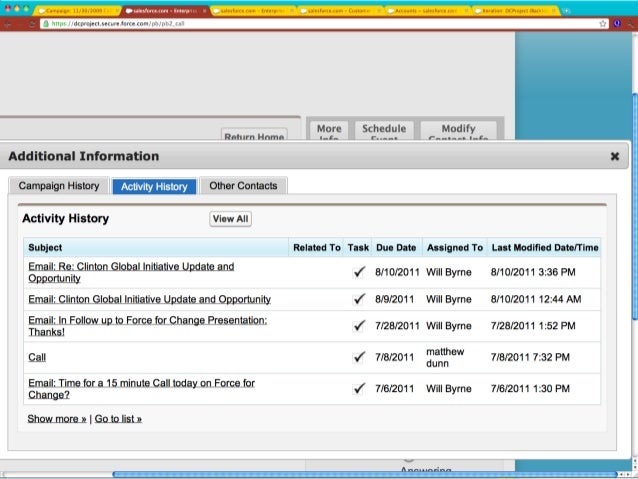Switch to the Campaign History tab

coord(59,186)
